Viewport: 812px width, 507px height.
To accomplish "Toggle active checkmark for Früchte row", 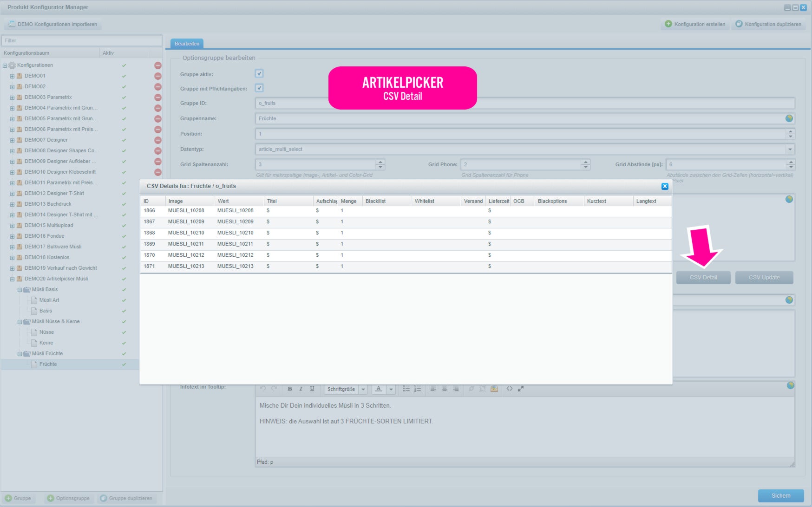I will (124, 364).
